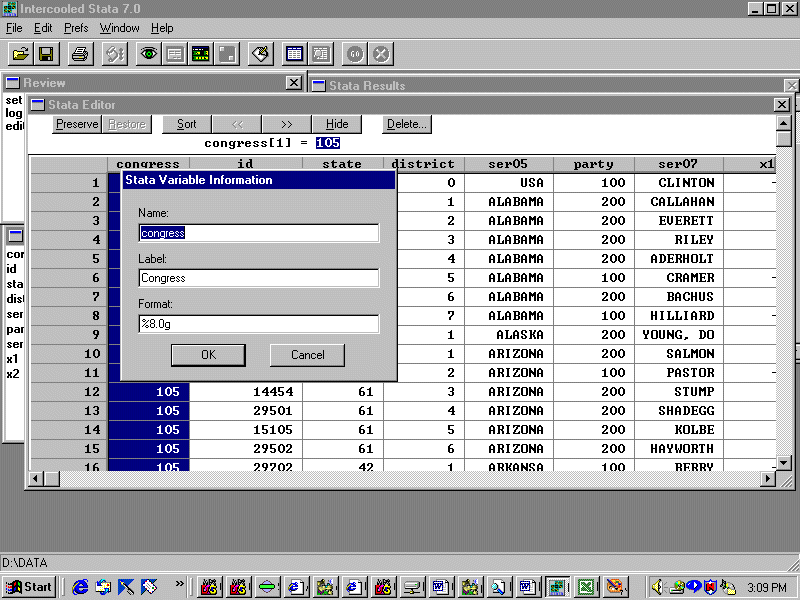Open the Viewer with the eye icon
800x600 pixels.
coord(148,54)
